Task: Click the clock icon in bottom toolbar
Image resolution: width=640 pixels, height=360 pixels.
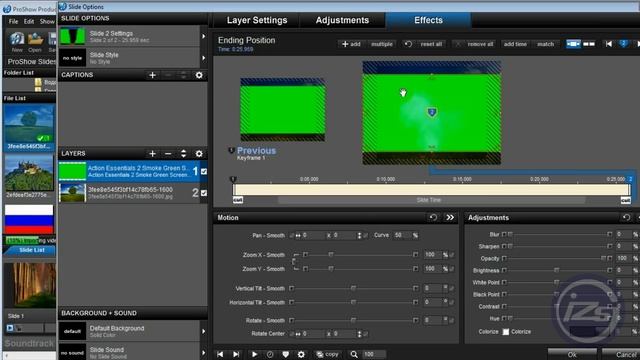Action: tap(270, 354)
